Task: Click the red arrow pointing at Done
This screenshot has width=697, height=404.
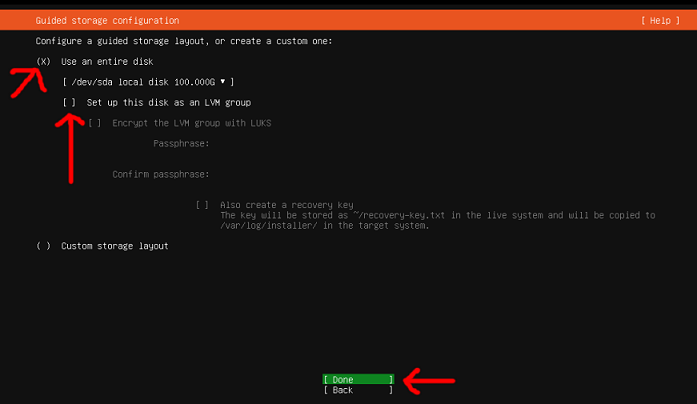Action: point(428,380)
